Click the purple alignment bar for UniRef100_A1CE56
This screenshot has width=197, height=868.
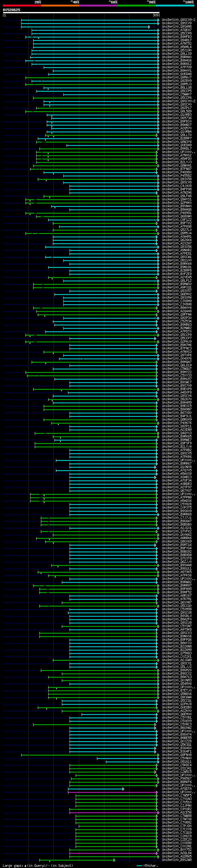(x=114, y=813)
